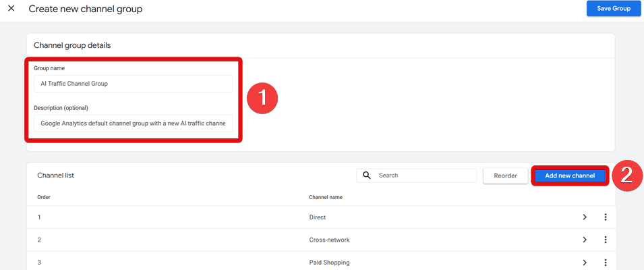Expand the Cross-network channel chevron

coord(585,240)
